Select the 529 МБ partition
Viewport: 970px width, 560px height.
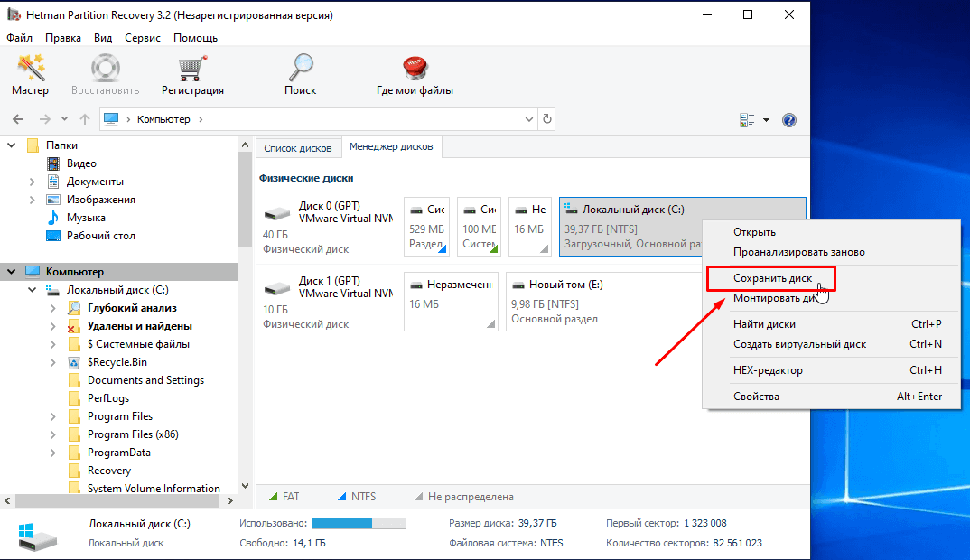427,227
